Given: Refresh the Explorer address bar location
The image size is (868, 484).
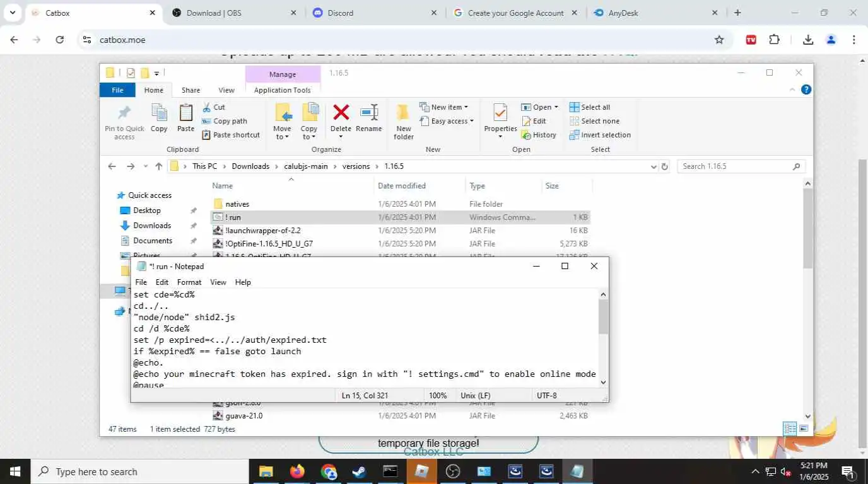Looking at the screenshot, I should pyautogui.click(x=664, y=166).
